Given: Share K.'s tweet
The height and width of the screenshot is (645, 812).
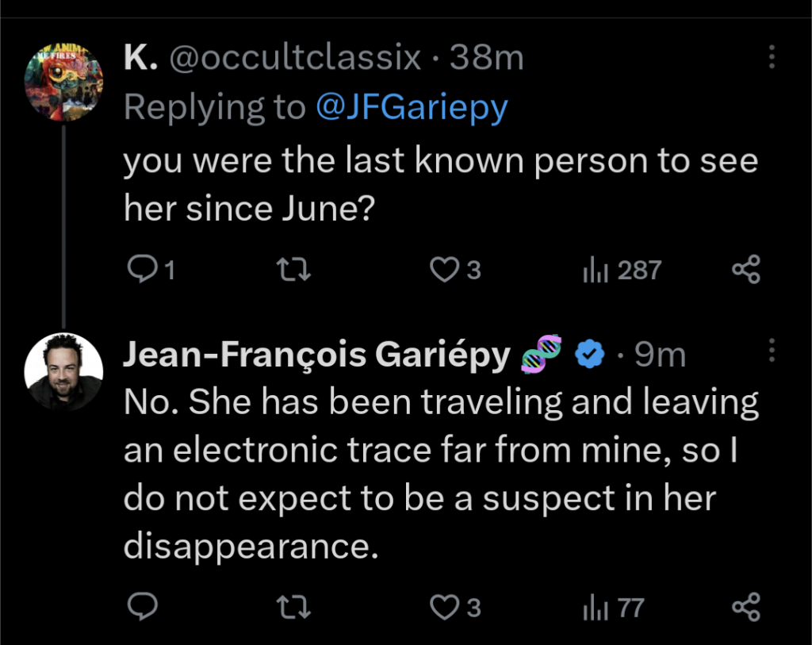Looking at the screenshot, I should (745, 271).
